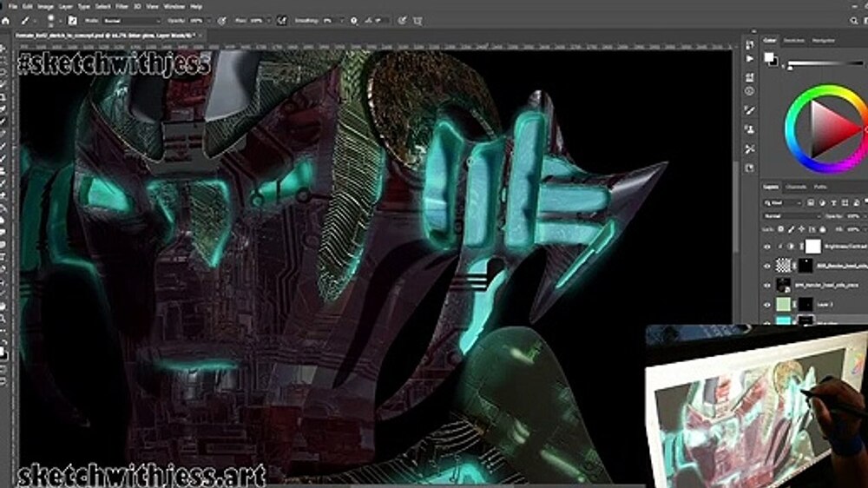The height and width of the screenshot is (488, 868).
Task: Open the smoothing options gear
Action: (354, 21)
